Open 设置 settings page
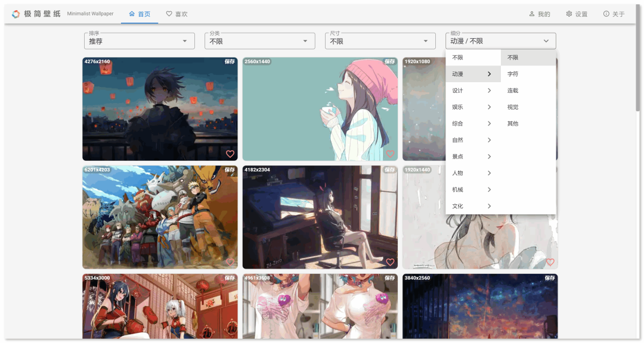Screen dimensions: 644x343 point(577,14)
